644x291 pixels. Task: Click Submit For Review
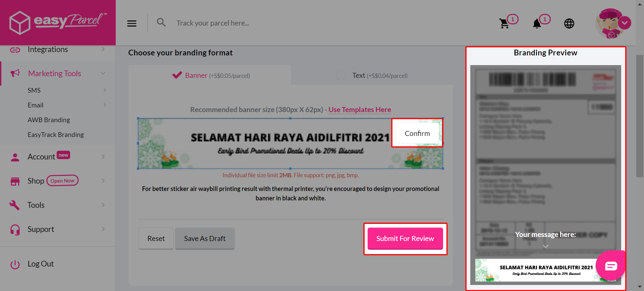click(405, 238)
